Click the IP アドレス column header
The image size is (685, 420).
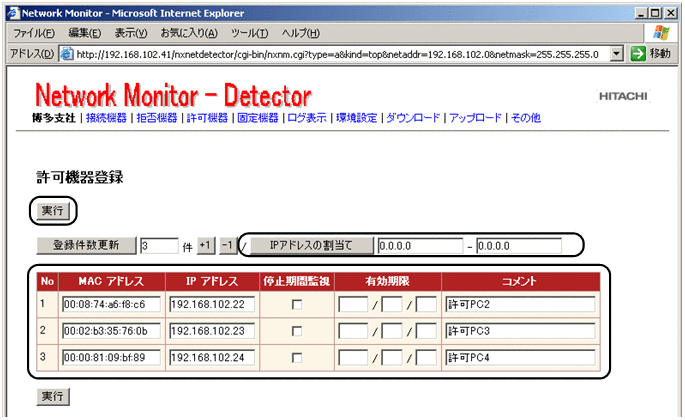(212, 281)
